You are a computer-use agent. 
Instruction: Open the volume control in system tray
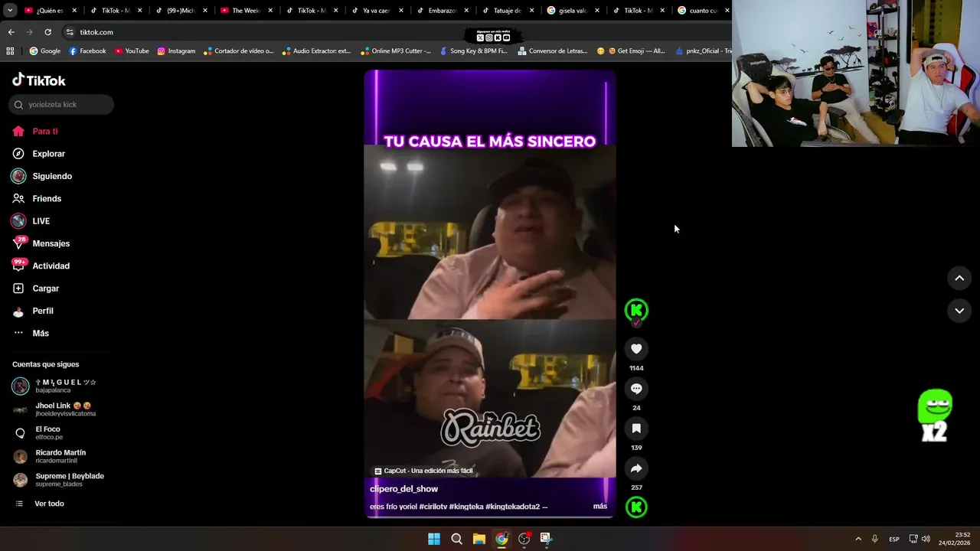point(926,539)
